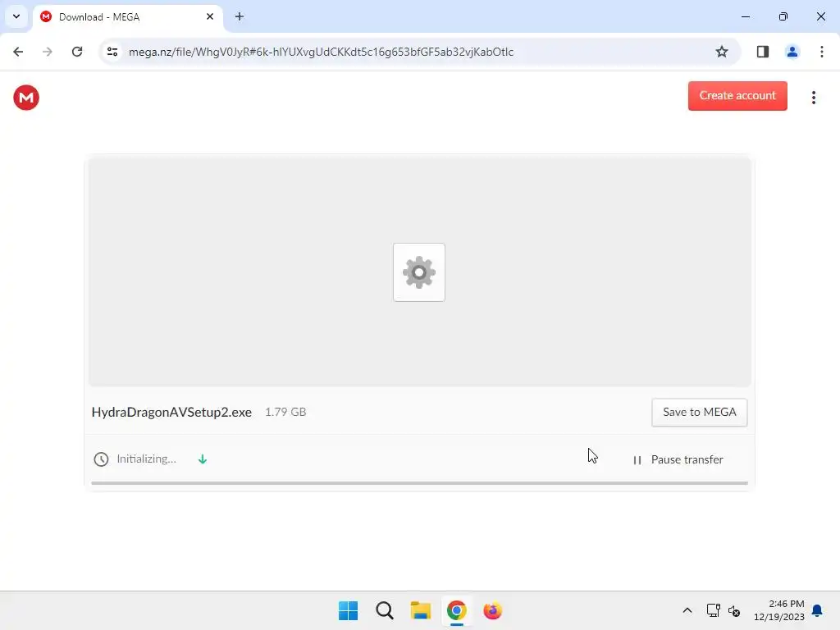Open the MEGA page three-dot menu
Viewport: 840px width, 630px height.
(x=813, y=98)
